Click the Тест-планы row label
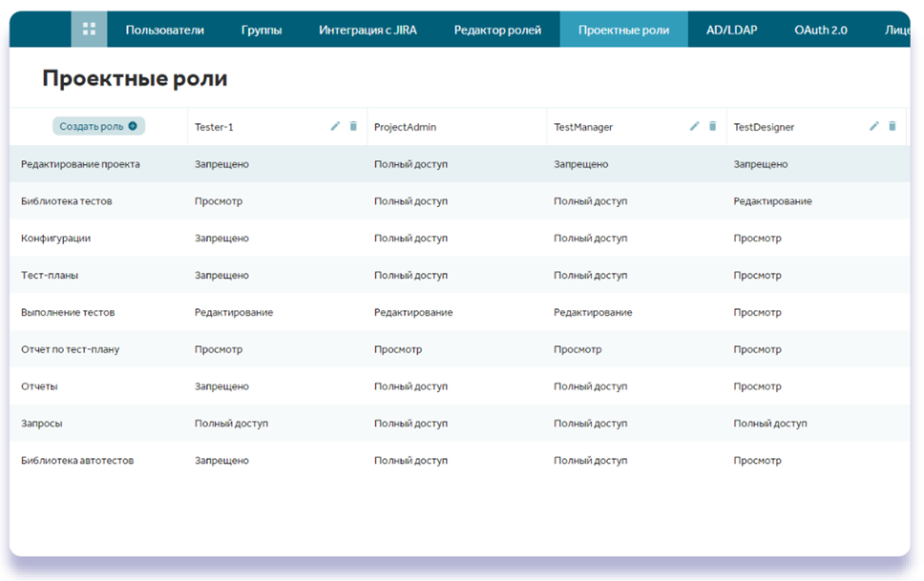Image resolution: width=924 pixels, height=581 pixels. (x=50, y=275)
